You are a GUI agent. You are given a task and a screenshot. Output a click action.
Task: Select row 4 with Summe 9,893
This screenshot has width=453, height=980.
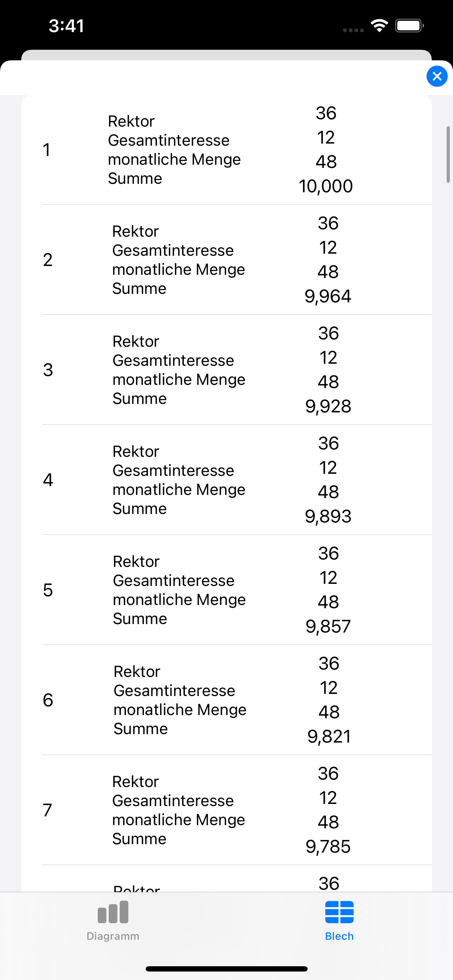237,480
